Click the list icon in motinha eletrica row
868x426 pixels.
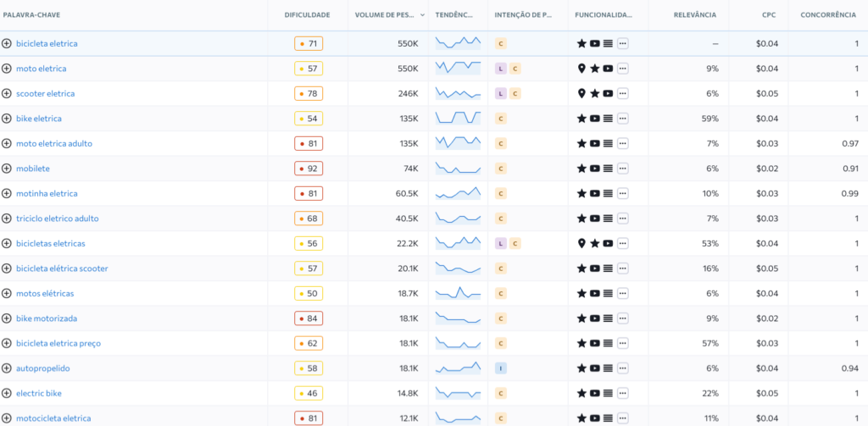point(608,194)
